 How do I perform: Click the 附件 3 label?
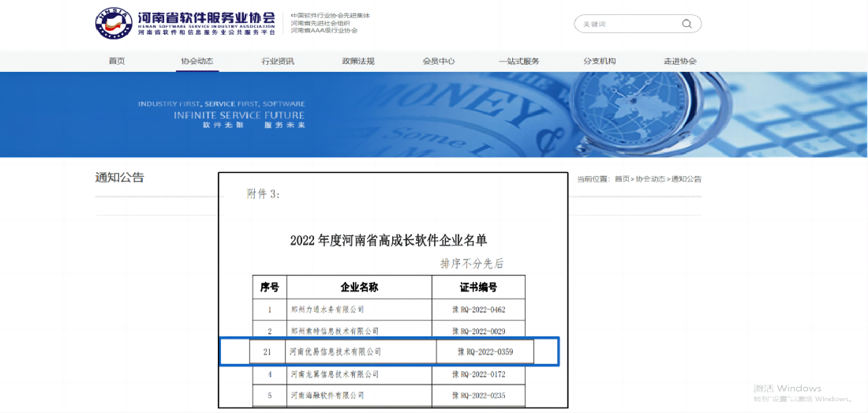point(263,194)
